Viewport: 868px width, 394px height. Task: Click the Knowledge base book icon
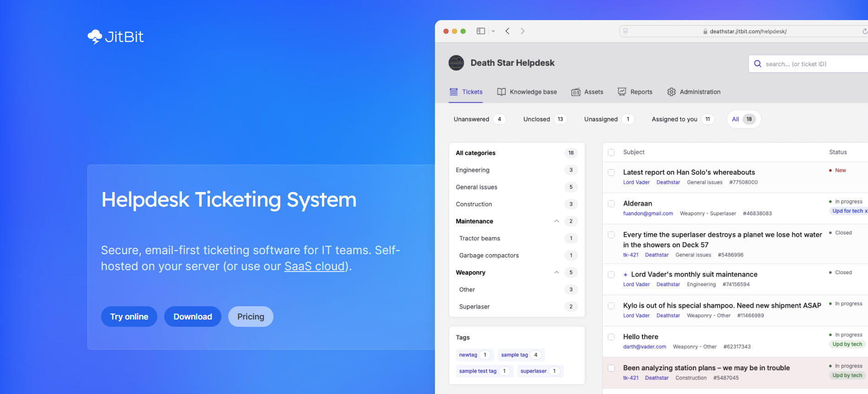(502, 92)
